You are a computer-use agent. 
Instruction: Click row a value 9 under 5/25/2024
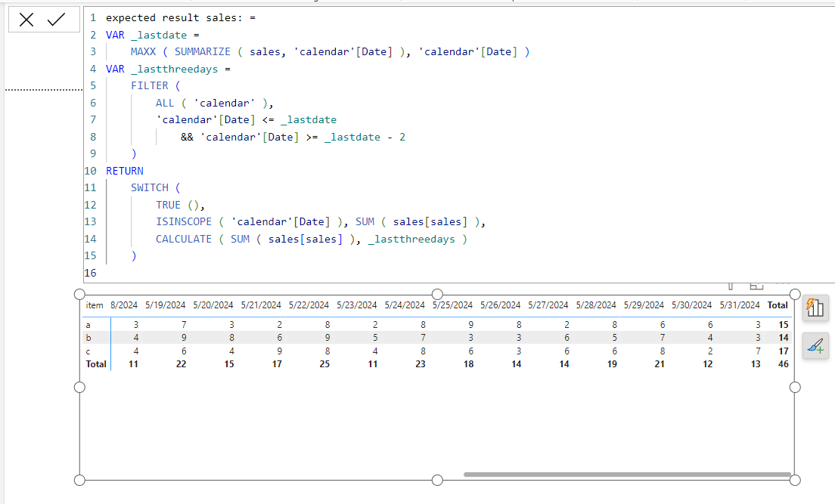tap(470, 325)
